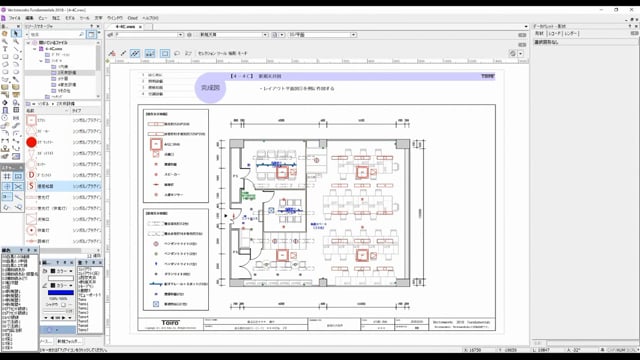
Task: Select the Rectangle tool
Action: (5, 57)
